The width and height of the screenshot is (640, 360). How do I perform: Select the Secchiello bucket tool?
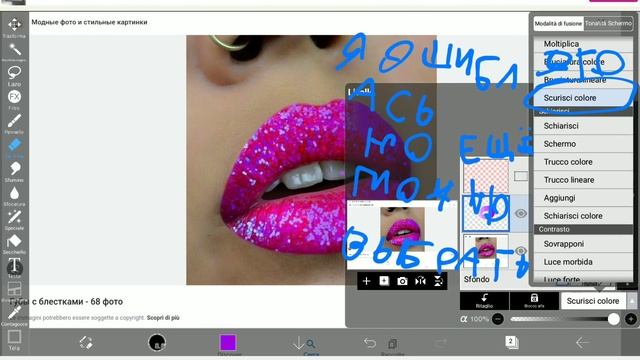[x=15, y=244]
